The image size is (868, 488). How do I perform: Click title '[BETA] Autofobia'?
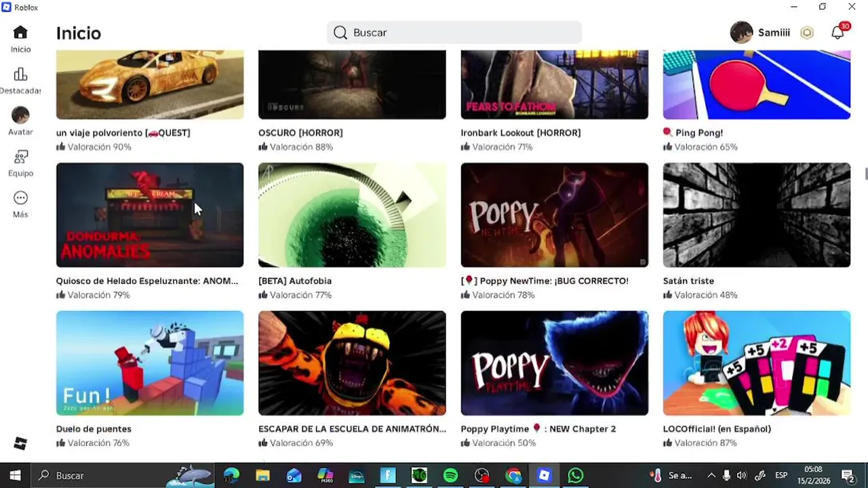point(295,281)
